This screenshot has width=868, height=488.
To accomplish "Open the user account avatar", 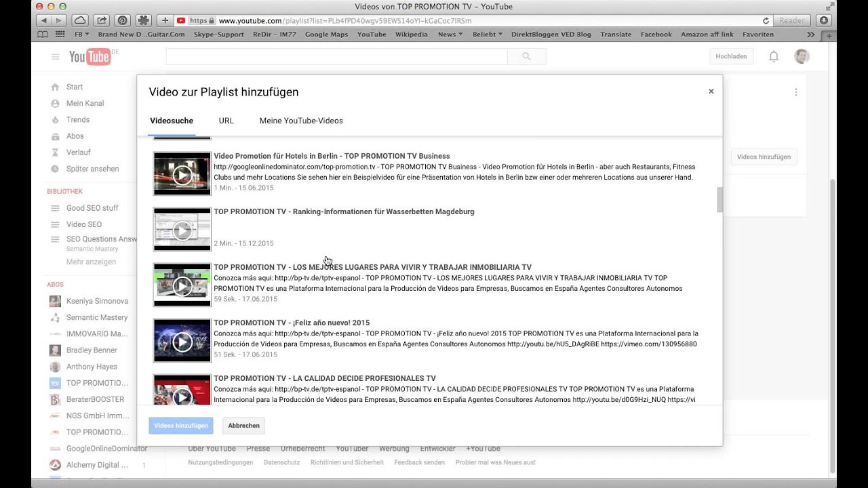I will pos(802,56).
